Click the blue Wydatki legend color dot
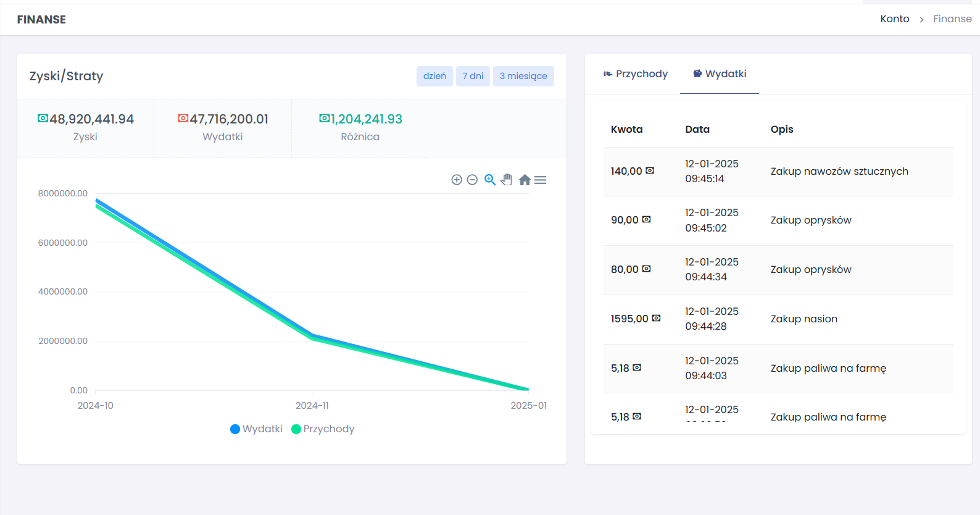The height and width of the screenshot is (515, 980). [235, 429]
